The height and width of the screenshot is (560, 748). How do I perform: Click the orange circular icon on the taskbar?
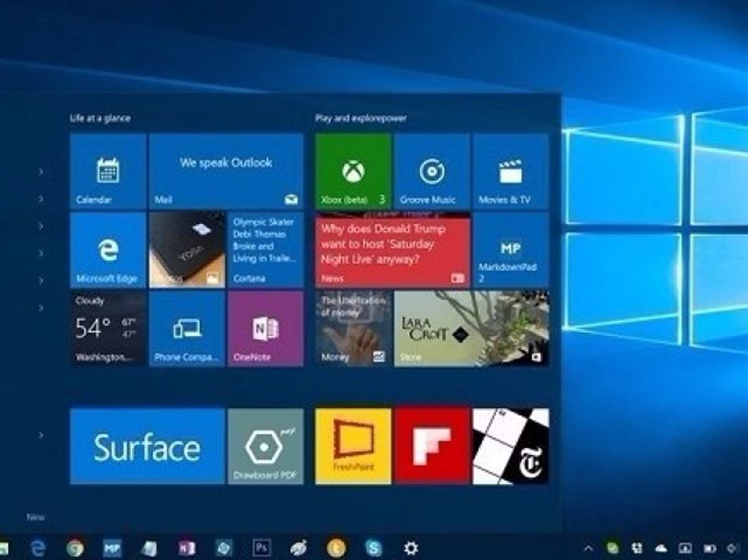click(336, 548)
